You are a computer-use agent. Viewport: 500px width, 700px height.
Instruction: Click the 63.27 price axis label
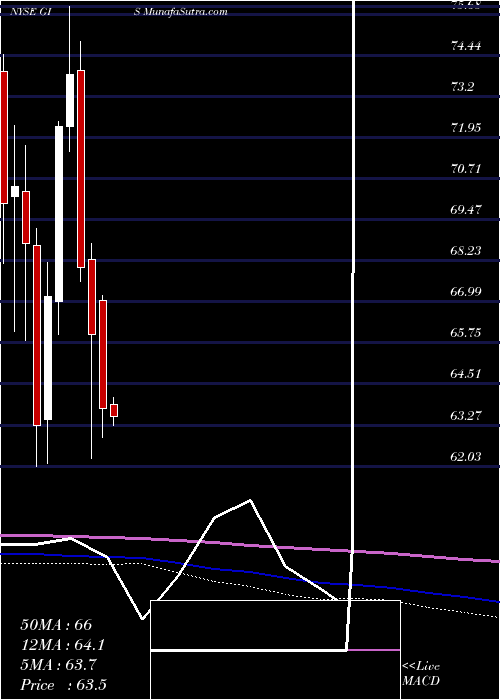[466, 415]
